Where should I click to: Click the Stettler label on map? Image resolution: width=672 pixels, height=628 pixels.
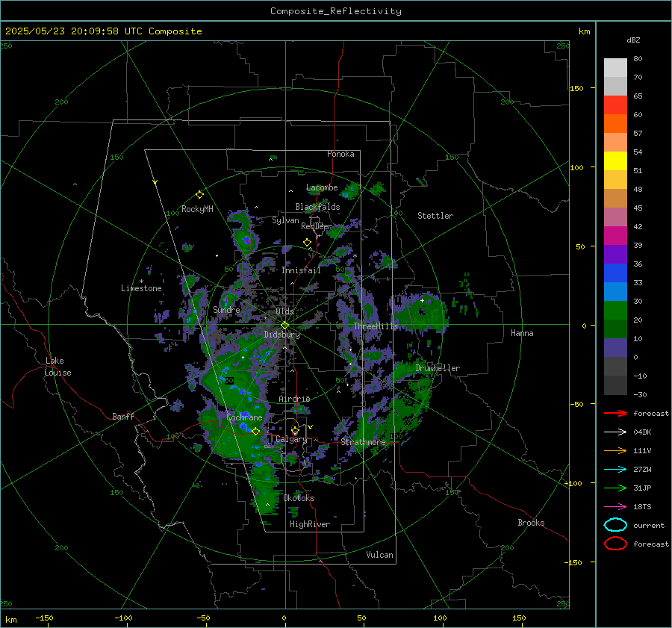pyautogui.click(x=435, y=216)
